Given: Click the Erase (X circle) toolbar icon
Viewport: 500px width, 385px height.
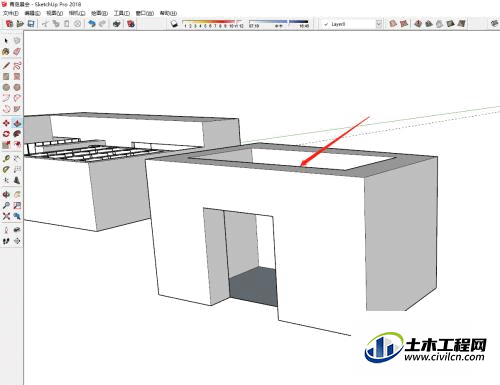Looking at the screenshot, I should click(78, 24).
